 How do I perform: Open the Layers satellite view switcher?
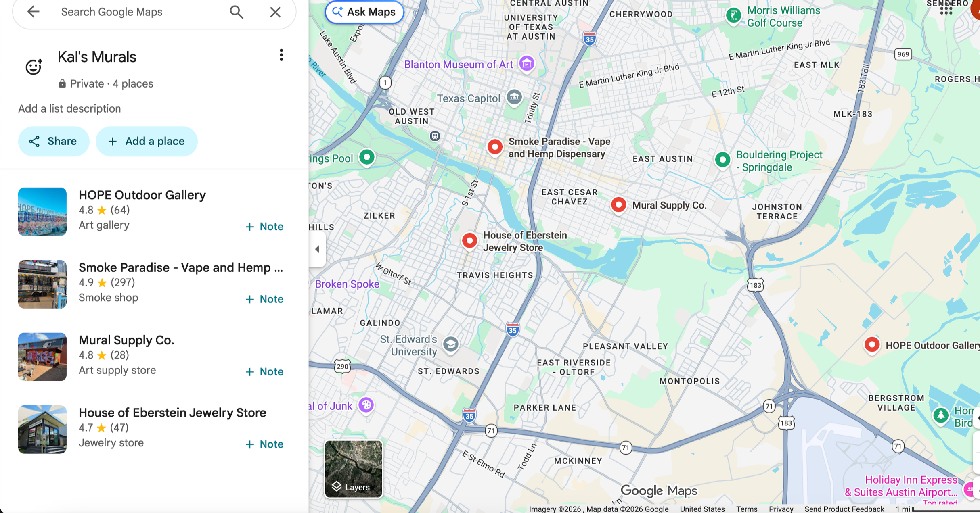click(354, 469)
